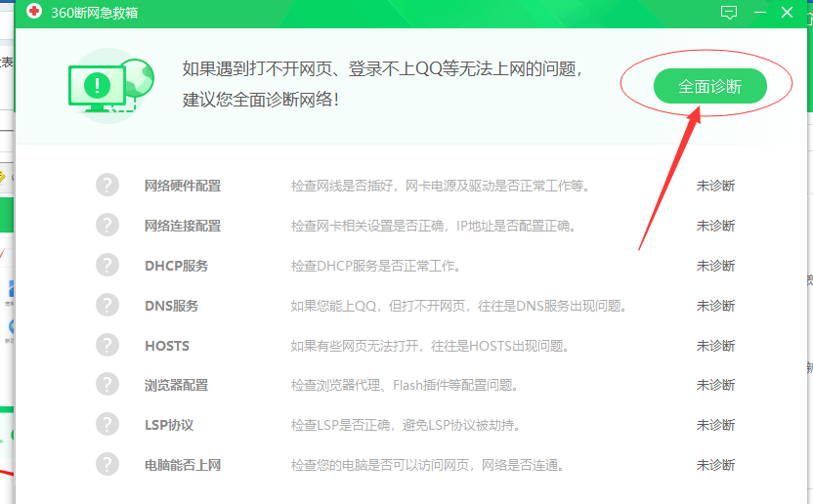This screenshot has height=504, width=813.
Task: Minimize the 360断网急救箱 window
Action: pos(759,12)
